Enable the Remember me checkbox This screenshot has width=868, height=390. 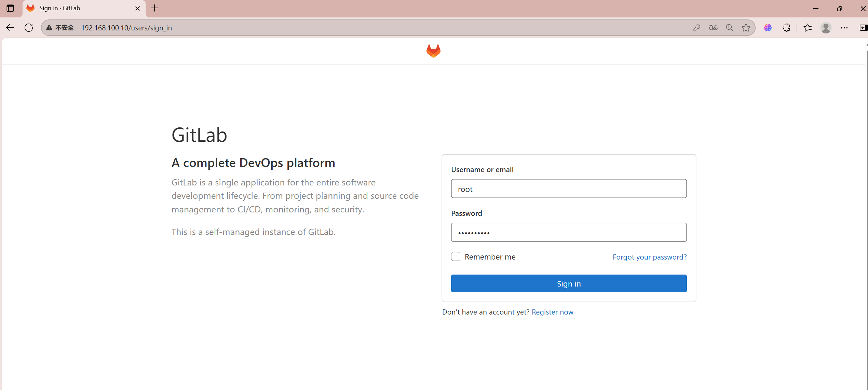tap(456, 256)
